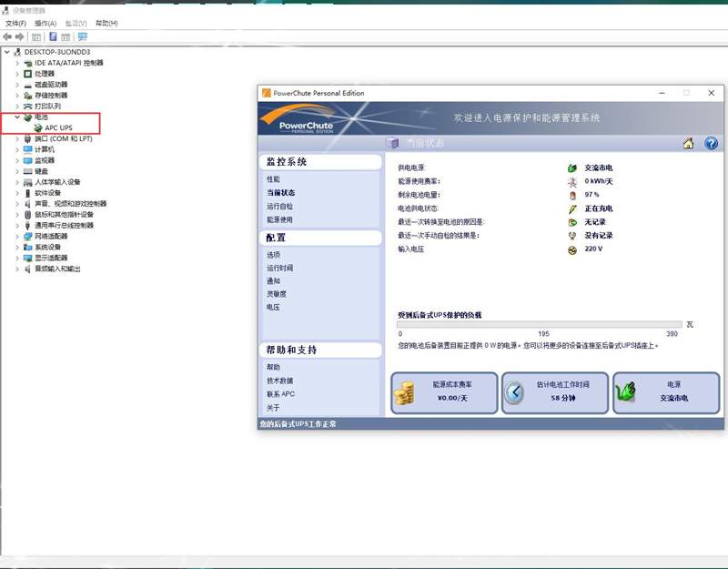Image resolution: width=728 pixels, height=569 pixels.
Task: Click the pylon icon beside 0 kWh/天
Action: point(572,181)
